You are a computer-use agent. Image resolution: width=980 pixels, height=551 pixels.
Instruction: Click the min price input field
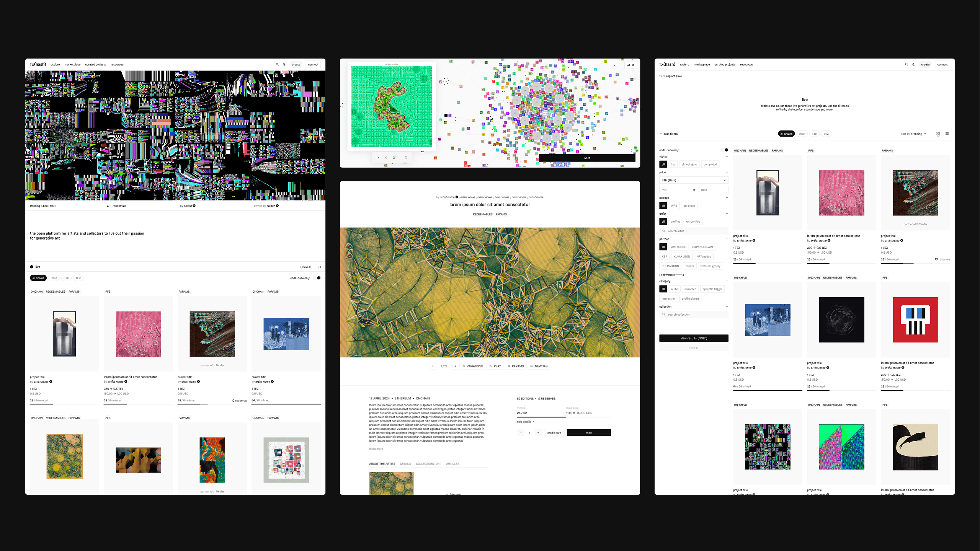tap(674, 190)
